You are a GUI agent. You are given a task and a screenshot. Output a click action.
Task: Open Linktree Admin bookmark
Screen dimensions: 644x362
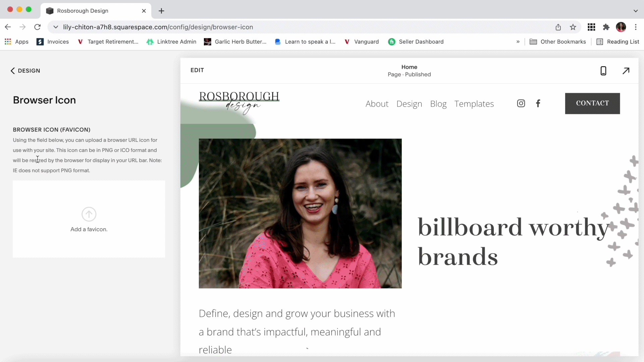point(171,42)
